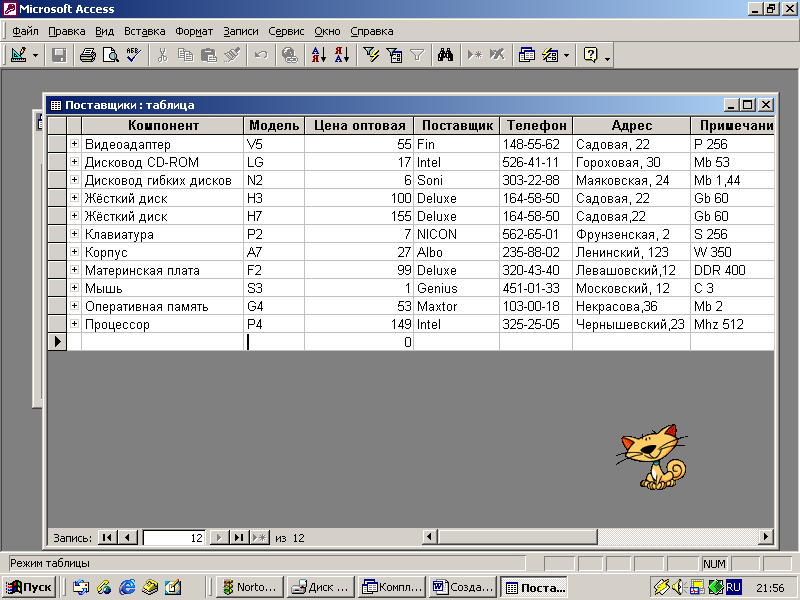Open Print Preview icon
The height and width of the screenshot is (600, 800).
[x=111, y=55]
